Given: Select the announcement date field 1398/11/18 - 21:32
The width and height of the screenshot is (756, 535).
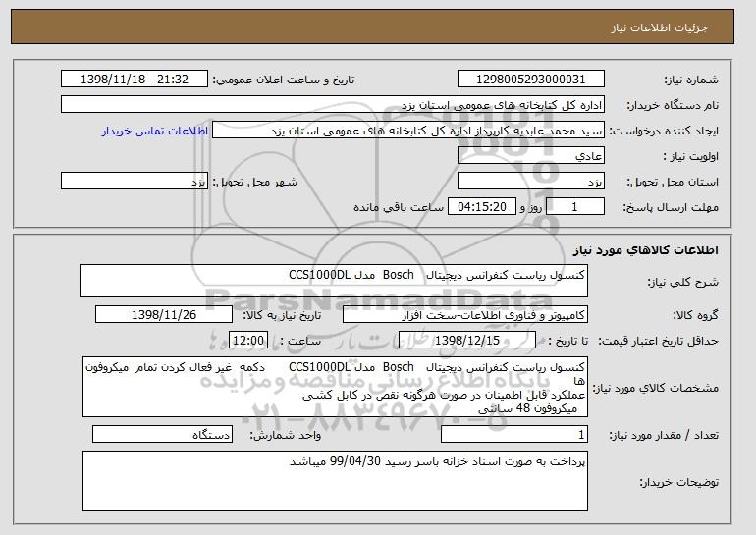Looking at the screenshot, I should click(x=135, y=80).
